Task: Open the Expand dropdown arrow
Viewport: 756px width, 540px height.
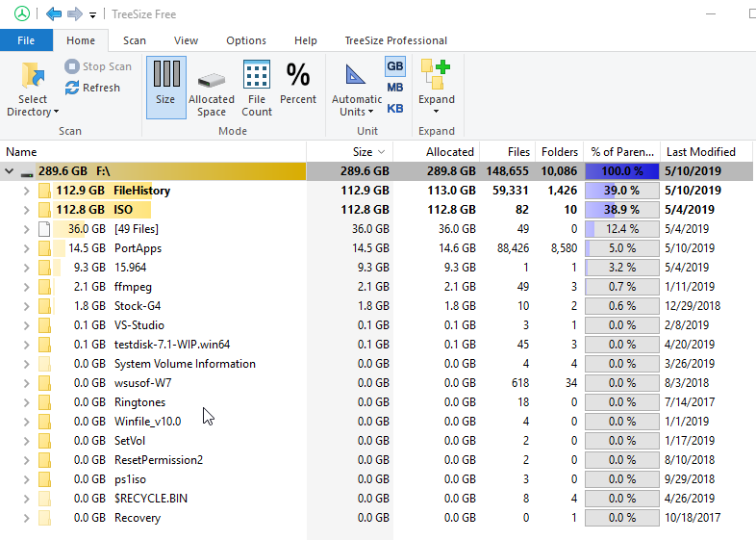Action: click(437, 112)
